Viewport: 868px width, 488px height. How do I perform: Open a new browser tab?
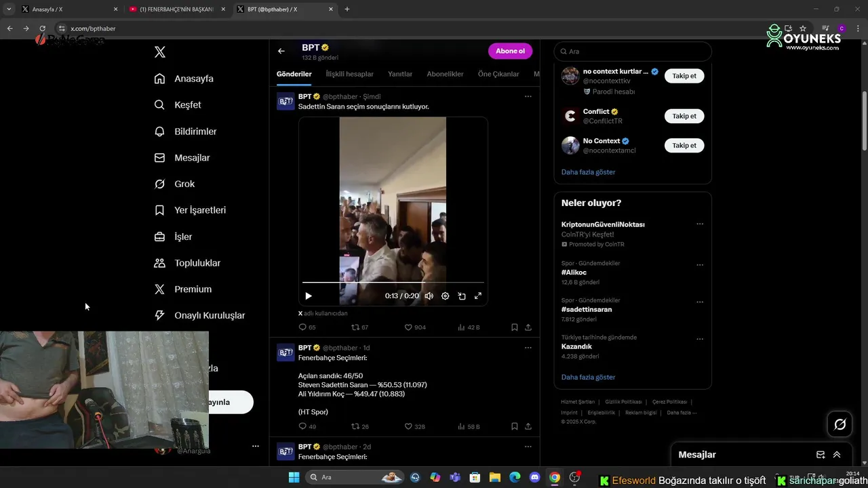click(347, 9)
